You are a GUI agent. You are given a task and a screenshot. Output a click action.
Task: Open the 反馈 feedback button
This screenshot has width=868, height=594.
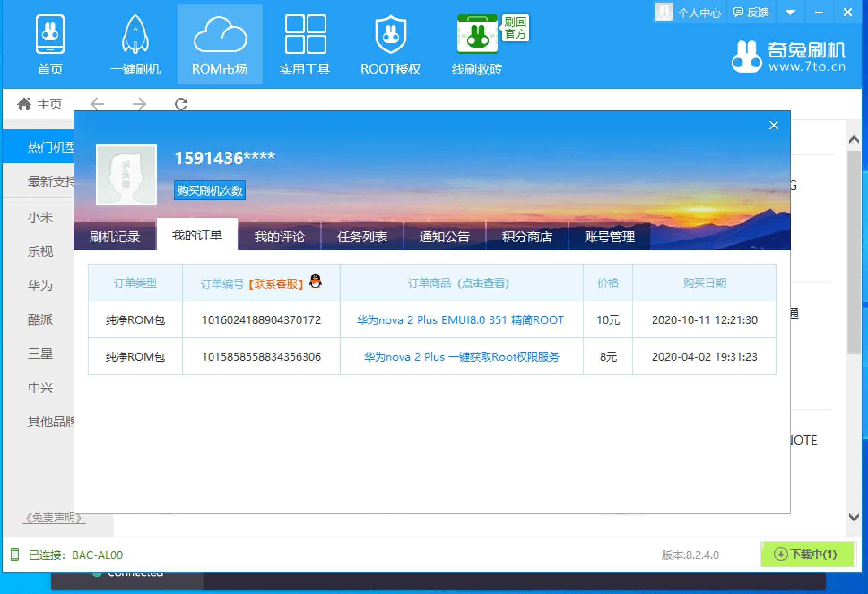pyautogui.click(x=751, y=12)
